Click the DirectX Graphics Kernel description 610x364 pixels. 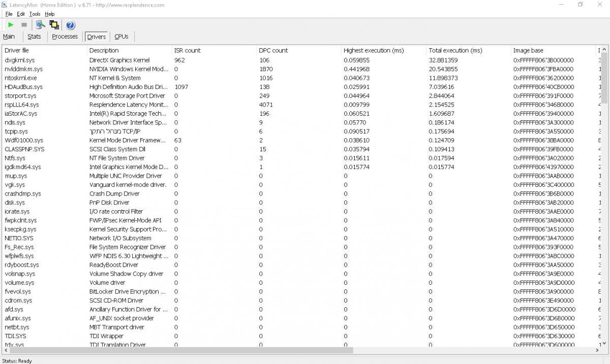(119, 60)
